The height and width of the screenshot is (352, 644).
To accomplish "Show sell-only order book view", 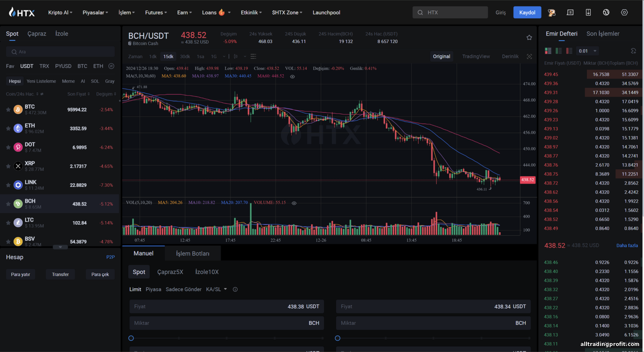I will (x=569, y=51).
